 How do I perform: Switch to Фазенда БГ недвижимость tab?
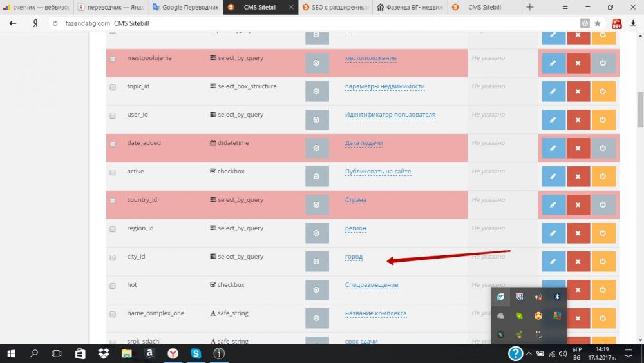point(410,7)
